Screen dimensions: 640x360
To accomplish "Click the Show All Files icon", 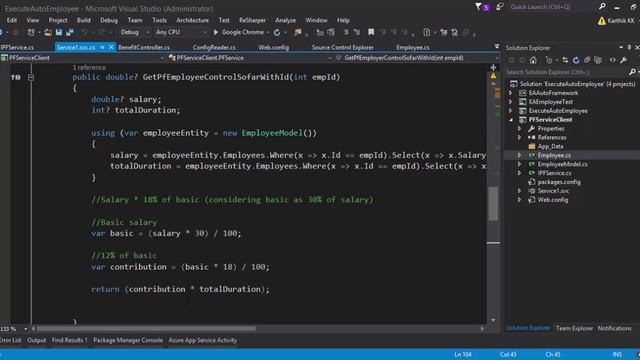I will [x=598, y=60].
